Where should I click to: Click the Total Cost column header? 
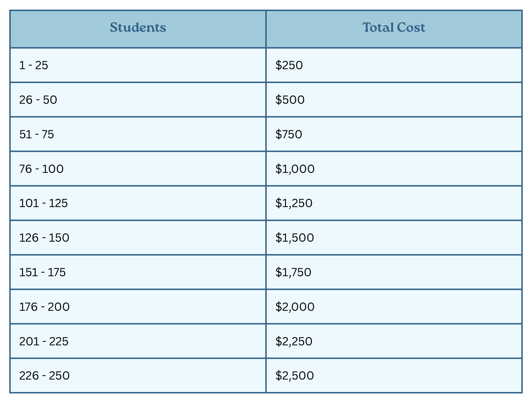[394, 29]
